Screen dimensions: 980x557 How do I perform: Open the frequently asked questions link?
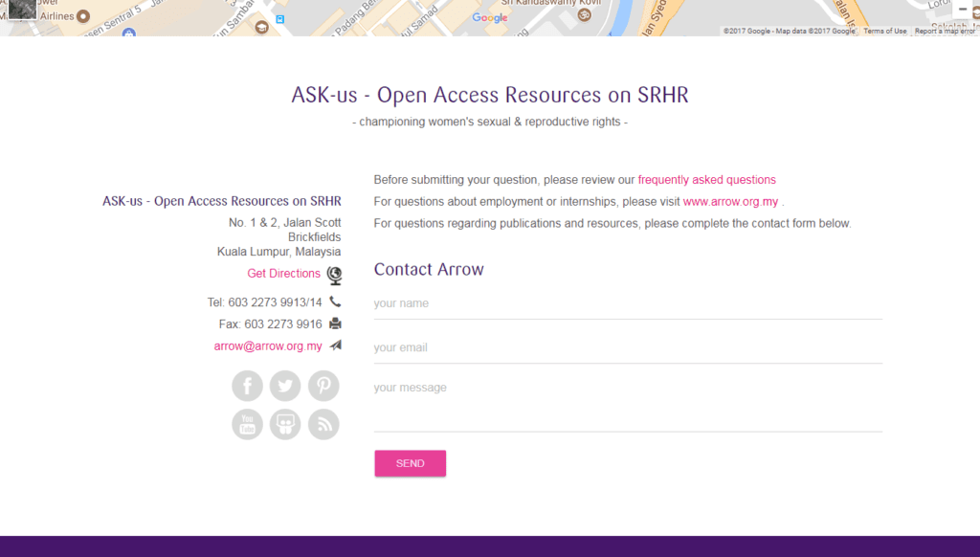706,180
